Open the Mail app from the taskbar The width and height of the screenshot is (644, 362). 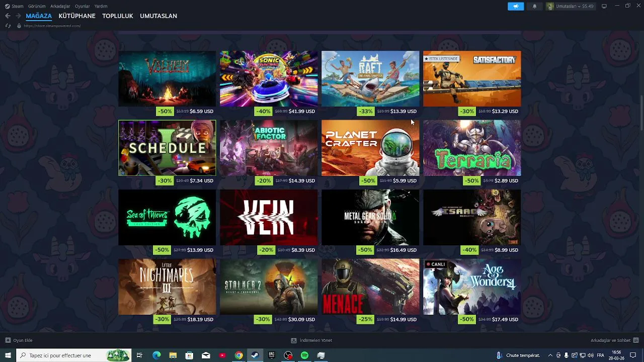[x=206, y=355]
